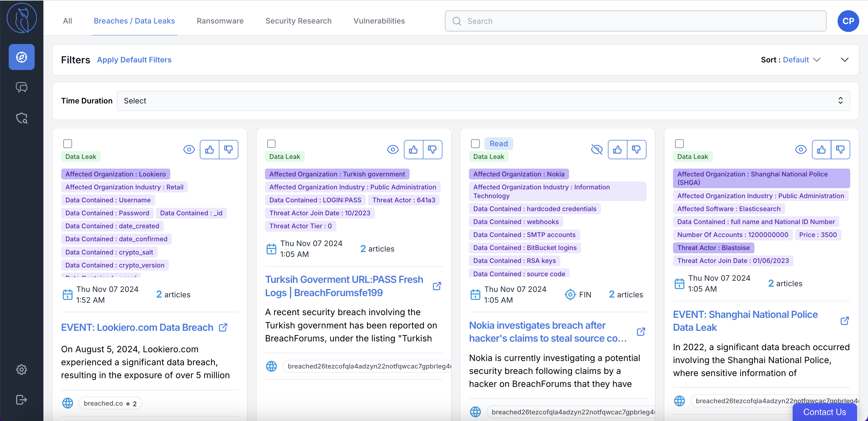
Task: Click Apply Default Filters link
Action: [x=134, y=60]
